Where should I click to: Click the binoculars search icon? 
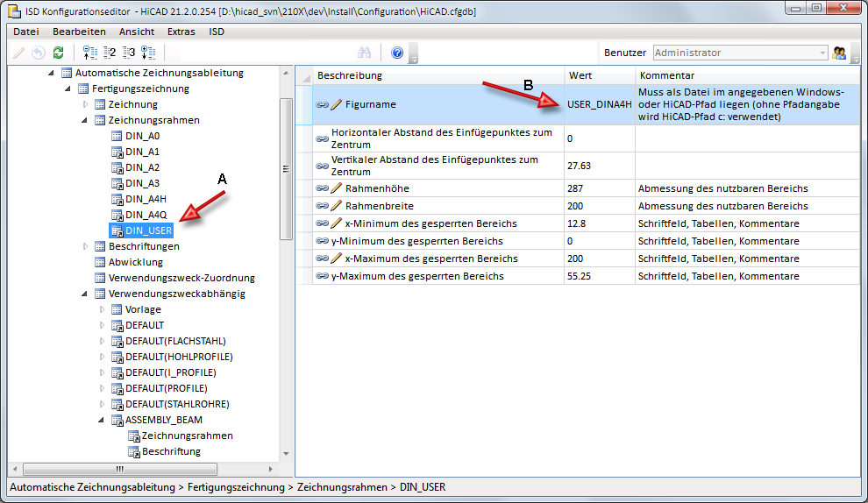coord(366,53)
